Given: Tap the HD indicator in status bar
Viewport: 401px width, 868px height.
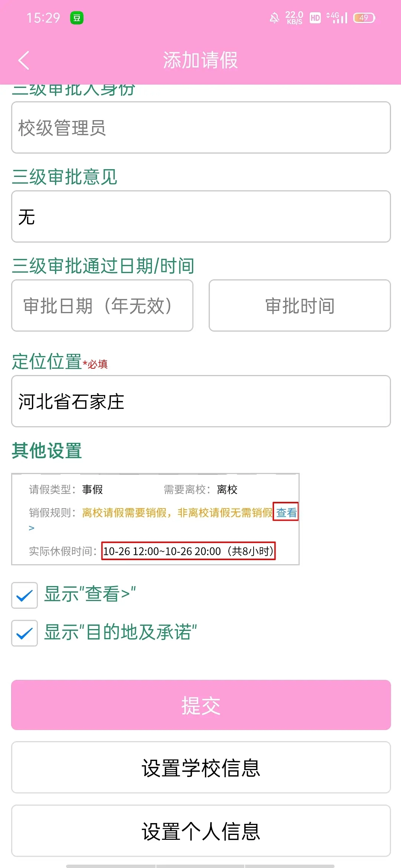Looking at the screenshot, I should pos(314,17).
